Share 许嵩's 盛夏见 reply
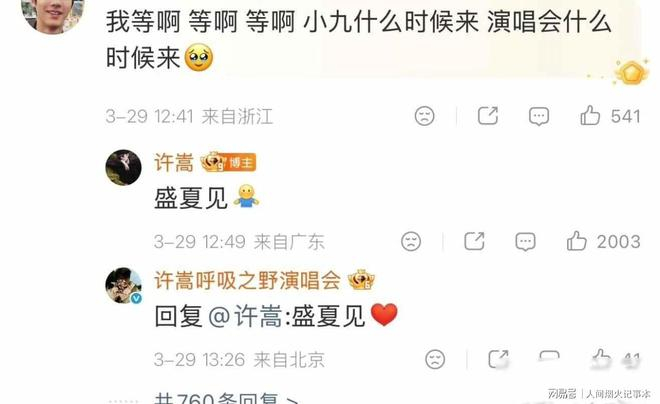This screenshot has width=660, height=404. pos(474,241)
